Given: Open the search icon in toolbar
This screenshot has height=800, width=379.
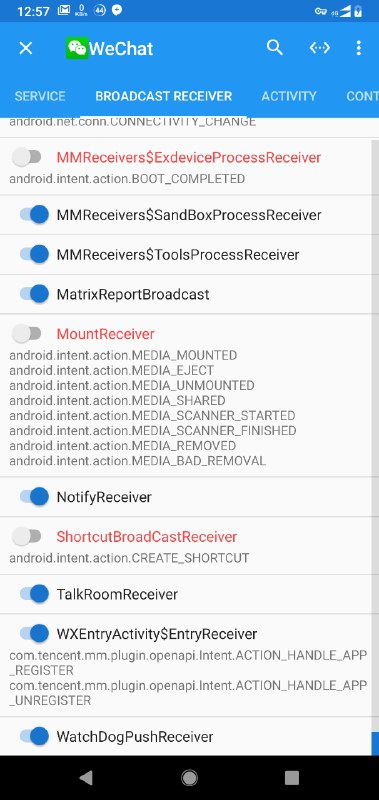Looking at the screenshot, I should [x=274, y=48].
